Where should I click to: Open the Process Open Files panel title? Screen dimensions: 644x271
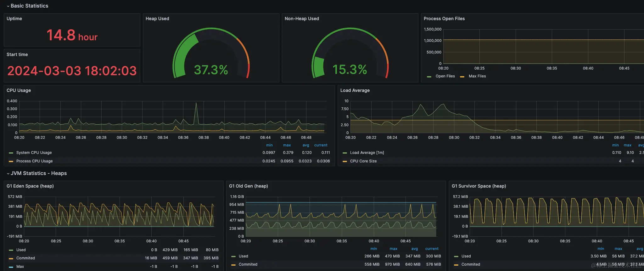[x=444, y=19]
